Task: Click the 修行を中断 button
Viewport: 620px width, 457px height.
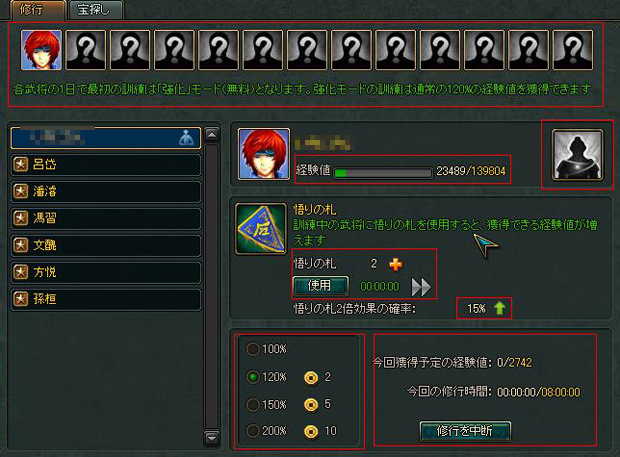Action: point(465,431)
